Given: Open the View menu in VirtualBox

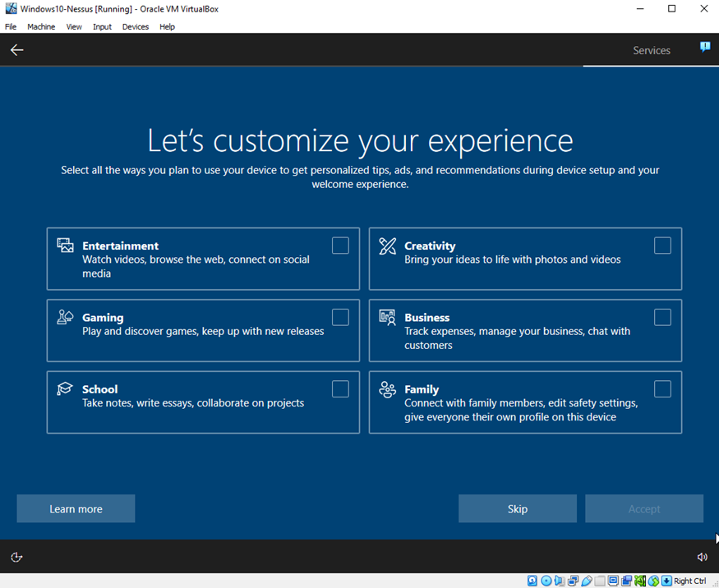Looking at the screenshot, I should (74, 26).
